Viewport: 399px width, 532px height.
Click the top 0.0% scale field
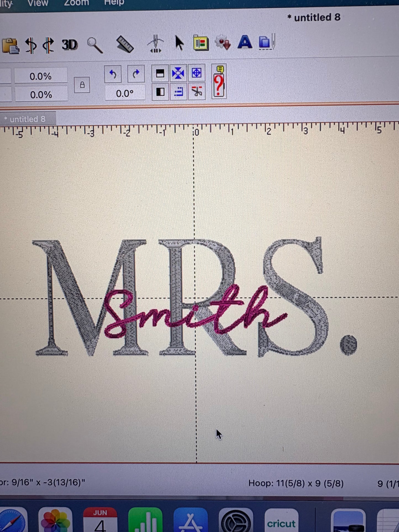pos(41,76)
